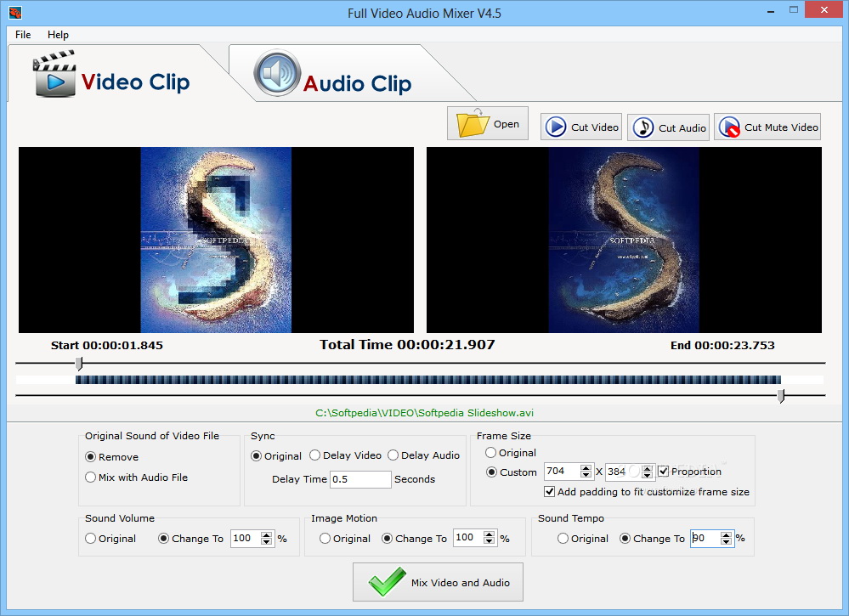Viewport: 849px width, 616px height.
Task: Click the clapperboard Video Clip icon
Action: pyautogui.click(x=54, y=74)
